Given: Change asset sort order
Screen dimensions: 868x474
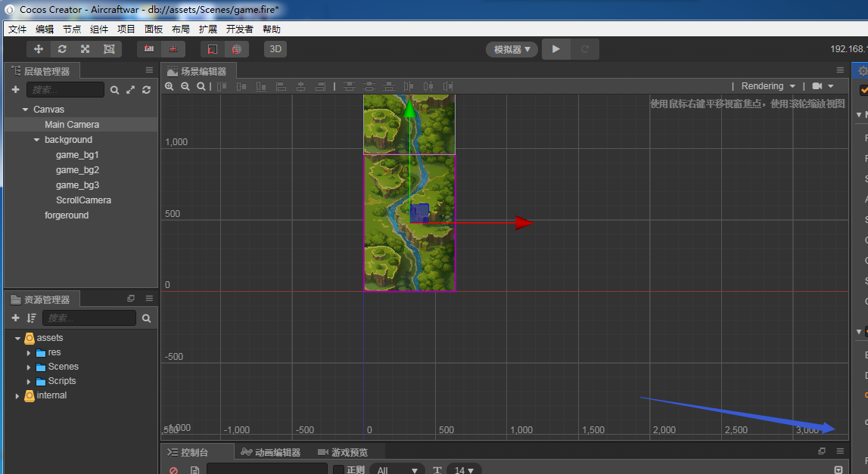Looking at the screenshot, I should tap(32, 318).
